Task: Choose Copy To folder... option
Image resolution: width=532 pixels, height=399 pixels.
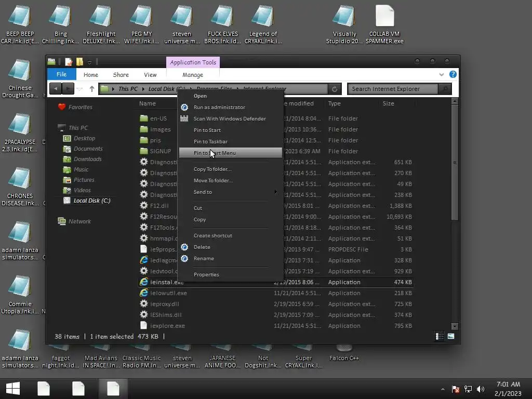Action: click(x=212, y=169)
